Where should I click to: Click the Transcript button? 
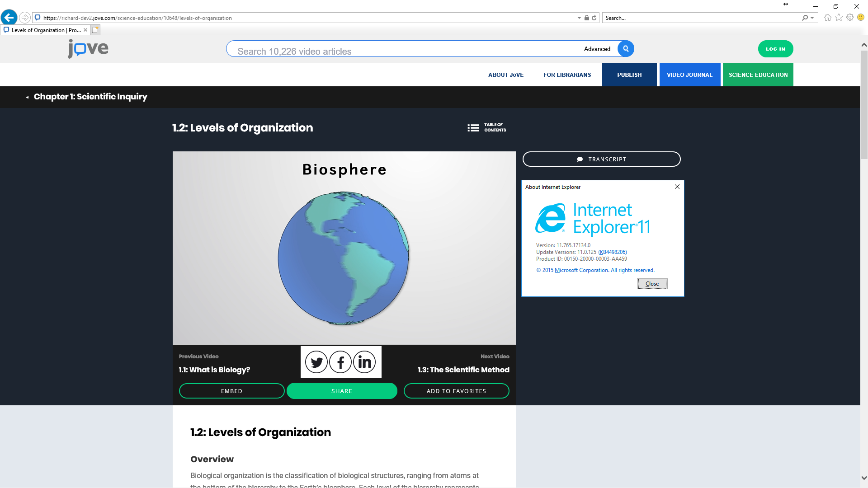click(601, 159)
